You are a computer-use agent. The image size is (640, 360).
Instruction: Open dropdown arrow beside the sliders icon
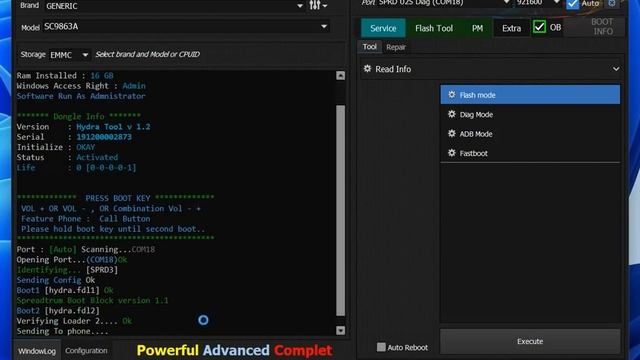coord(325,6)
